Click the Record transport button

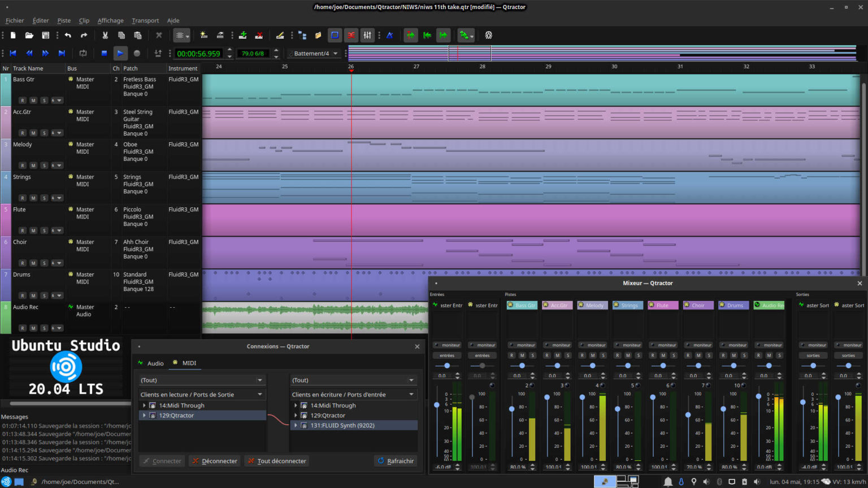coord(137,53)
